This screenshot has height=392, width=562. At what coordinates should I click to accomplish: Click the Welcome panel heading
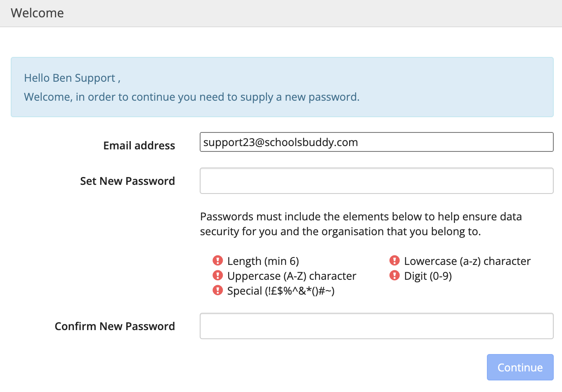point(37,13)
